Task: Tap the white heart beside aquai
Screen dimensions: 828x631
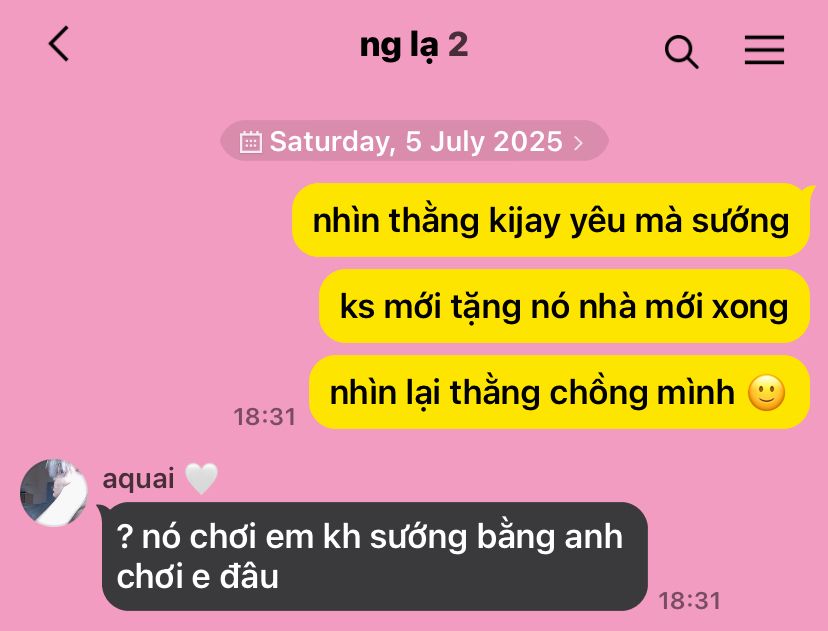Action: 201,478
